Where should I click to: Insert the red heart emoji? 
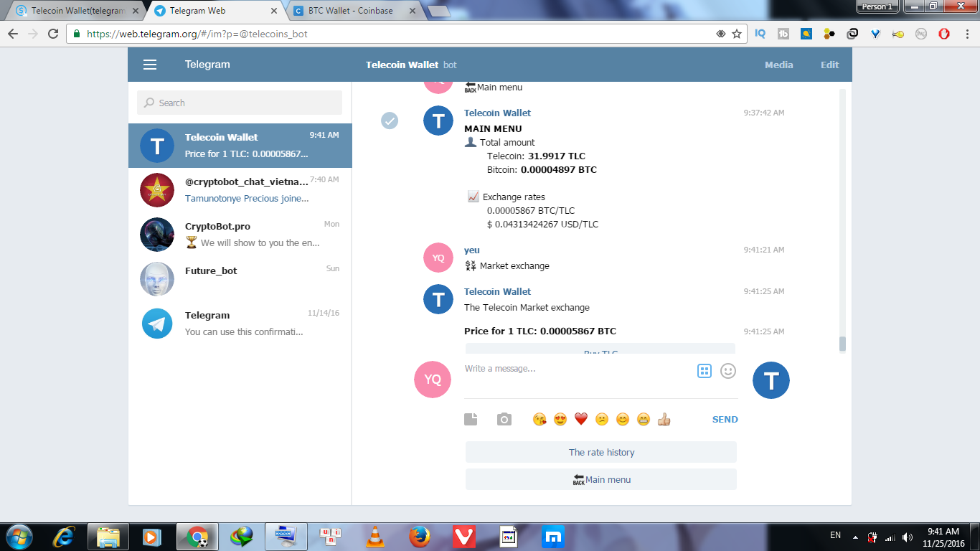pyautogui.click(x=581, y=419)
